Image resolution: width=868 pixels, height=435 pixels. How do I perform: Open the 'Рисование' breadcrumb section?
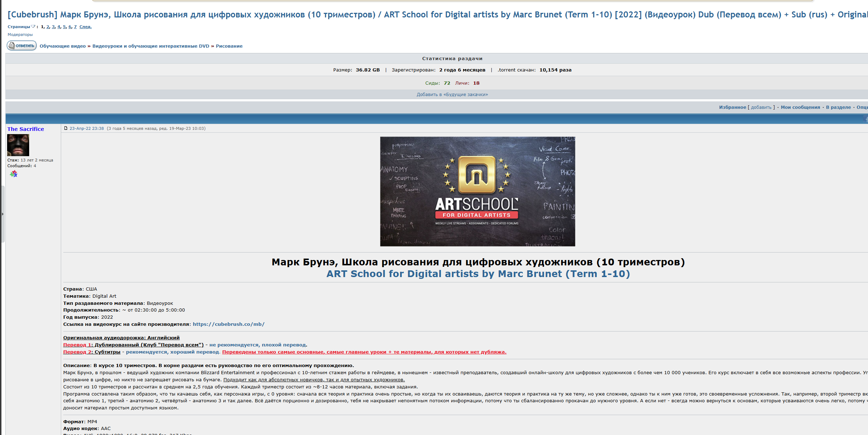point(229,46)
